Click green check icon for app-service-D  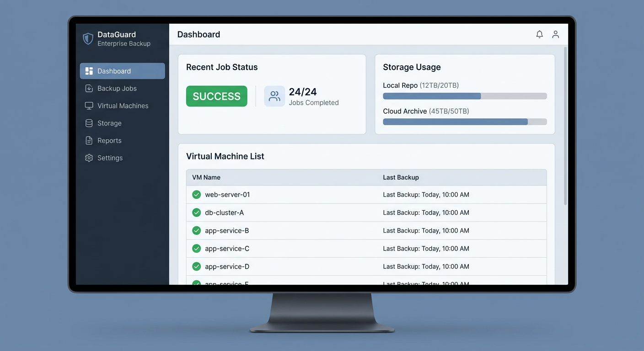pyautogui.click(x=197, y=266)
